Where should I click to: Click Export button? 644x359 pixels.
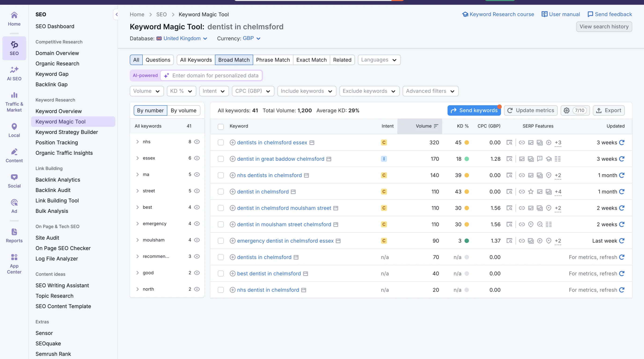(x=608, y=110)
